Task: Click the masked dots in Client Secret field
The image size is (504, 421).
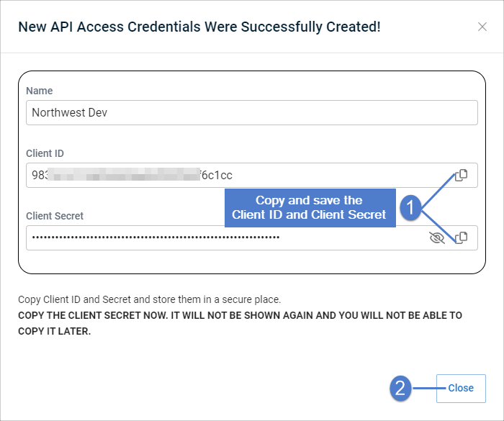Action: pos(156,237)
